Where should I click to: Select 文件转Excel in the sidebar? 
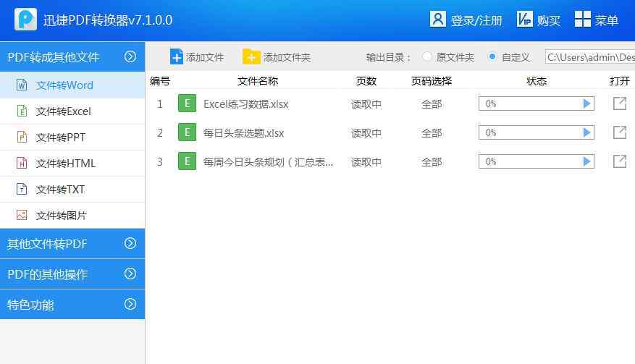click(x=72, y=111)
